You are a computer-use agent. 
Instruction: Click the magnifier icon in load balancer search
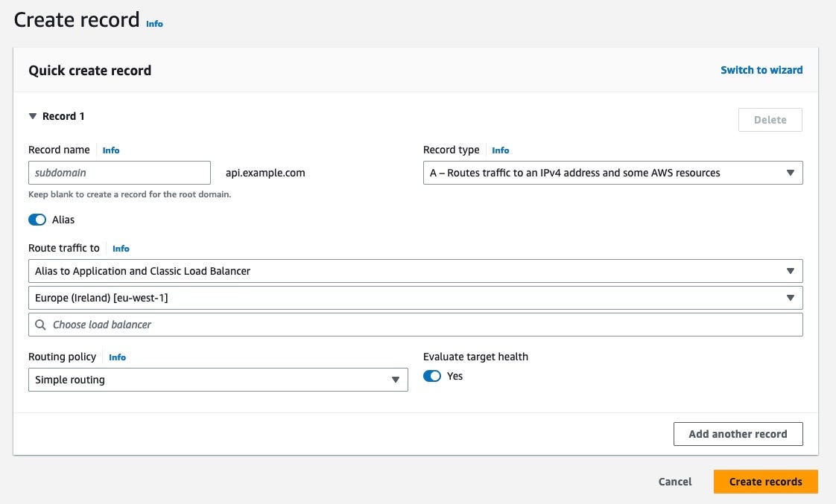pyautogui.click(x=41, y=325)
